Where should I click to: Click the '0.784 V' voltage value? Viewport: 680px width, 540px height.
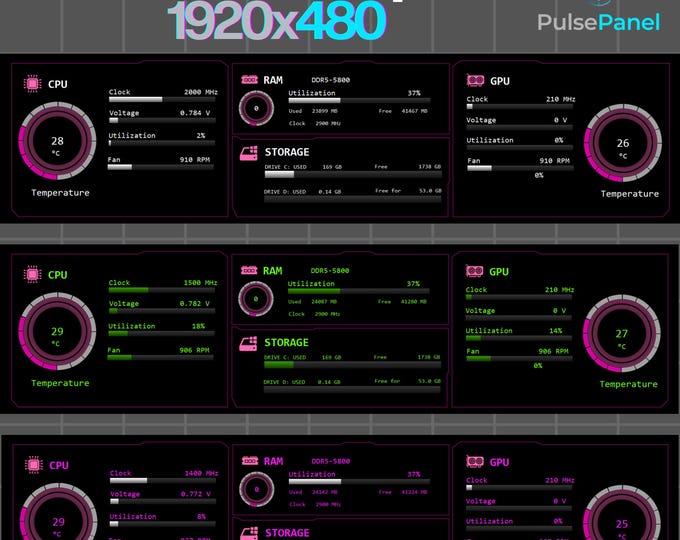[195, 113]
